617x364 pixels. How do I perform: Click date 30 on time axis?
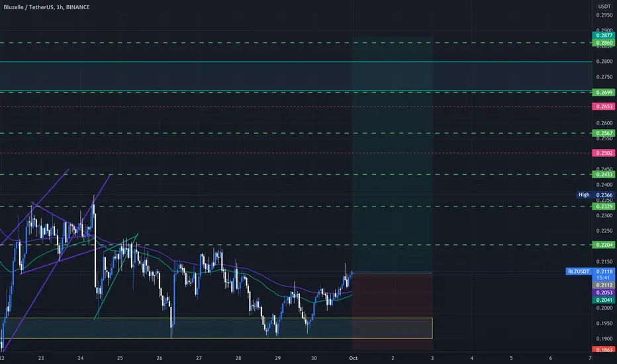(314, 358)
